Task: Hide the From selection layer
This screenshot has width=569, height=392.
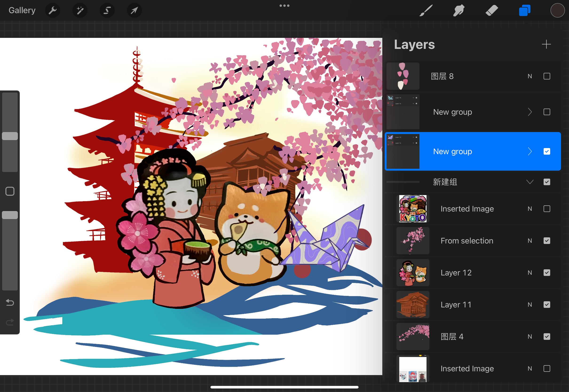Action: (547, 241)
